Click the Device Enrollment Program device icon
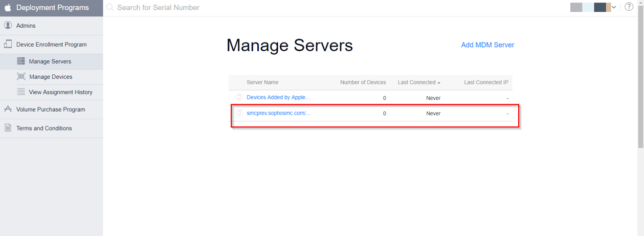The width and height of the screenshot is (644, 236). pyautogui.click(x=8, y=45)
